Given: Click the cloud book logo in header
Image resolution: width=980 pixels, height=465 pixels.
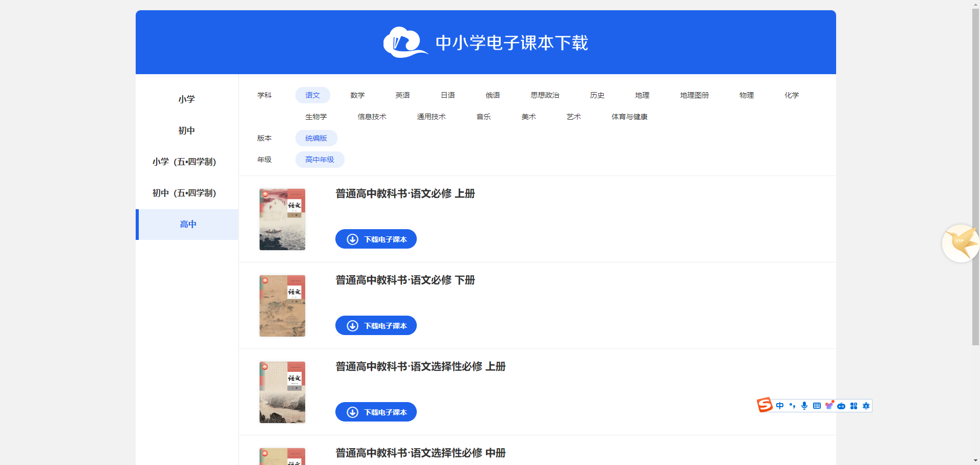Looking at the screenshot, I should [406, 42].
